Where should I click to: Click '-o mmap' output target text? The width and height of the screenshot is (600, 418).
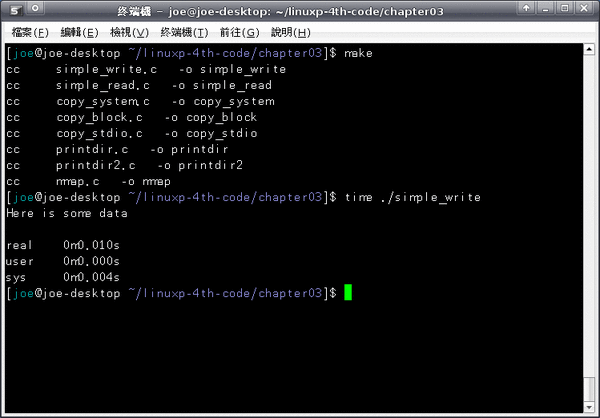coord(146,181)
